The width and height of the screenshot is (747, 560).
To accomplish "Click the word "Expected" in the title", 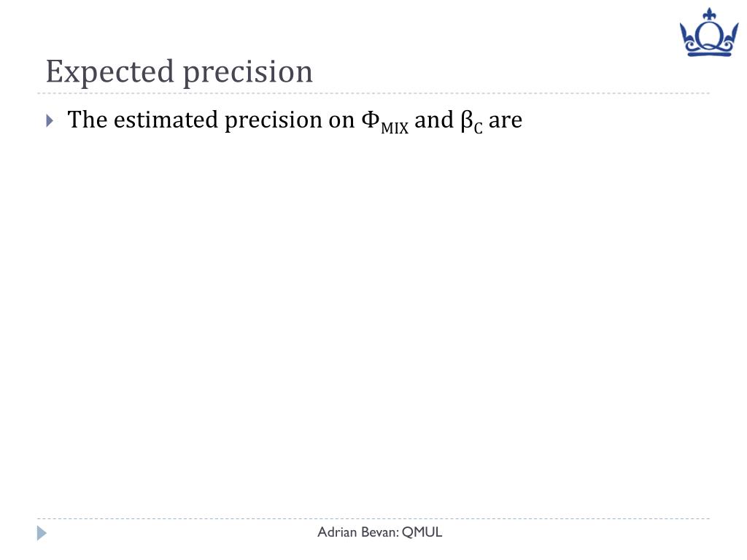I will pos(110,72).
